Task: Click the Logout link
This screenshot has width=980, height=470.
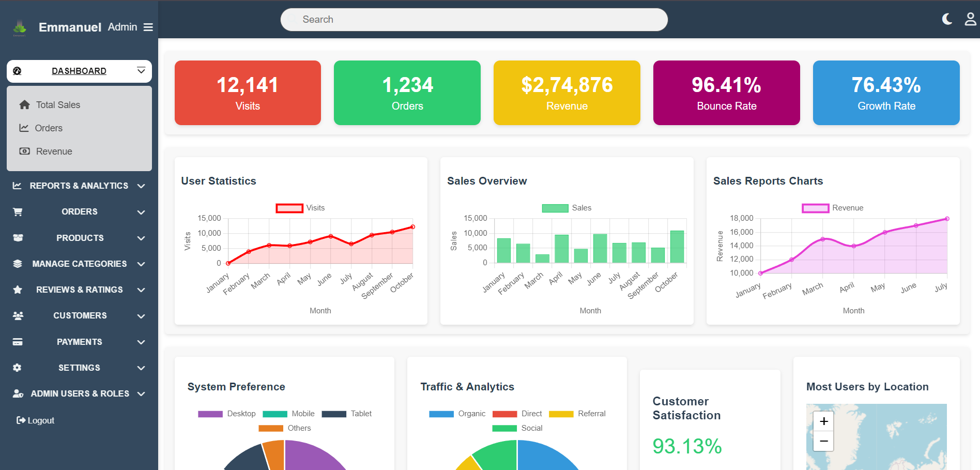Action: tap(35, 420)
